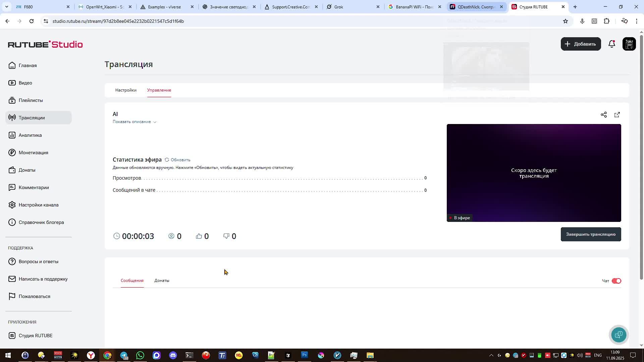The height and width of the screenshot is (362, 644).
Task: Open Монетизация in the sidebar
Action: click(33, 153)
